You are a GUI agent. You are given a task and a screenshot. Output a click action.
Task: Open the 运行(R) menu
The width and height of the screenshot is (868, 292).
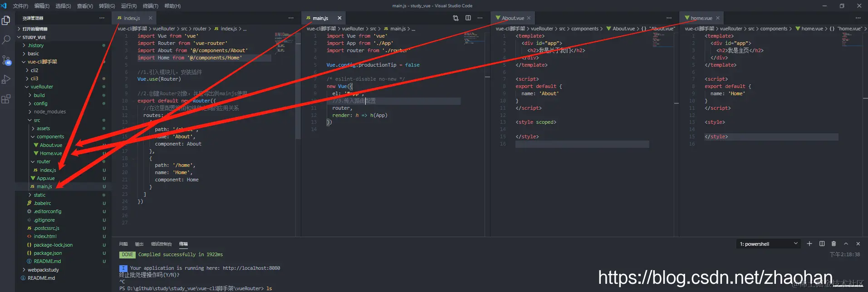click(129, 6)
